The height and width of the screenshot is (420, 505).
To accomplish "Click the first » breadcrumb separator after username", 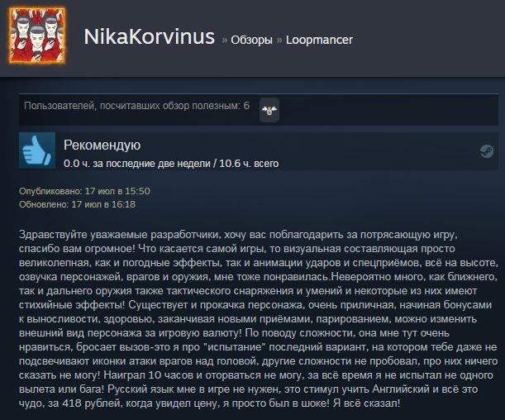I will tap(225, 41).
